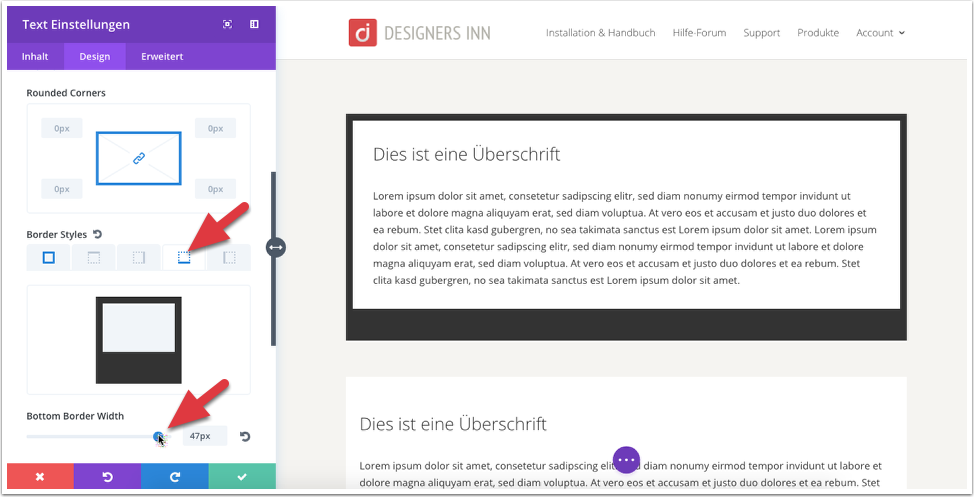Open the Erweitert tab
The width and height of the screenshot is (974, 497).
tap(162, 57)
